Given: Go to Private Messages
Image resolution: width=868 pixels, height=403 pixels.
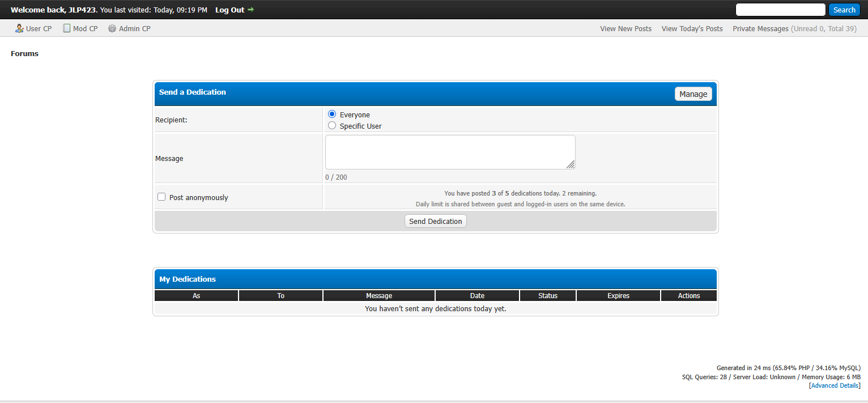Looking at the screenshot, I should pos(760,28).
